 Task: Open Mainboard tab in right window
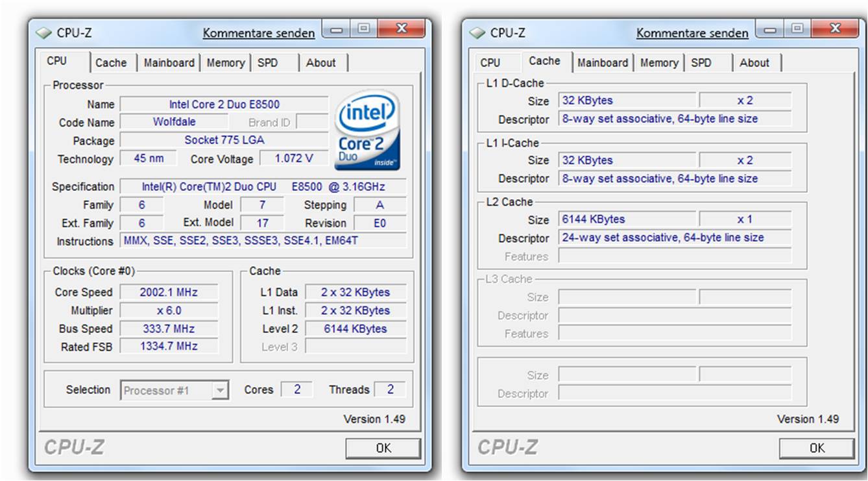click(603, 63)
